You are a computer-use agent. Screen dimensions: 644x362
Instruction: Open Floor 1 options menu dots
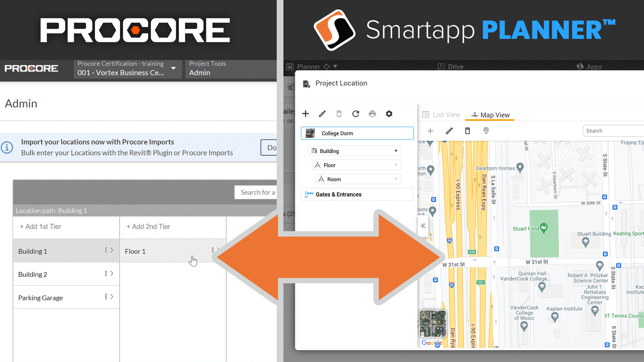(x=213, y=250)
